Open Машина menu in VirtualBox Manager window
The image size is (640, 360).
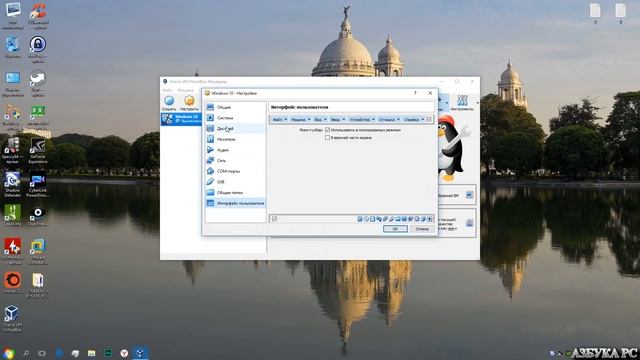186,90
